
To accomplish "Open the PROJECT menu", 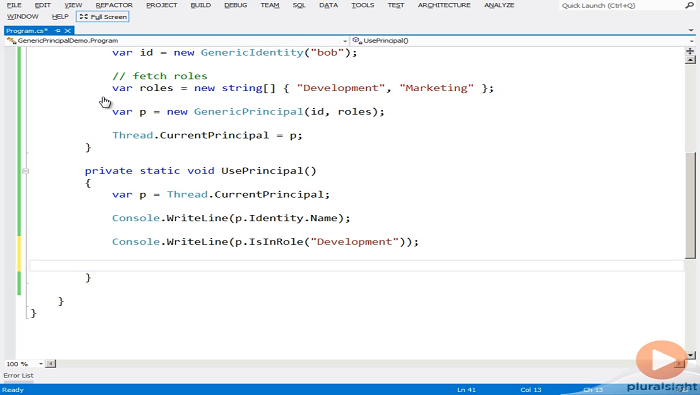I will click(162, 5).
